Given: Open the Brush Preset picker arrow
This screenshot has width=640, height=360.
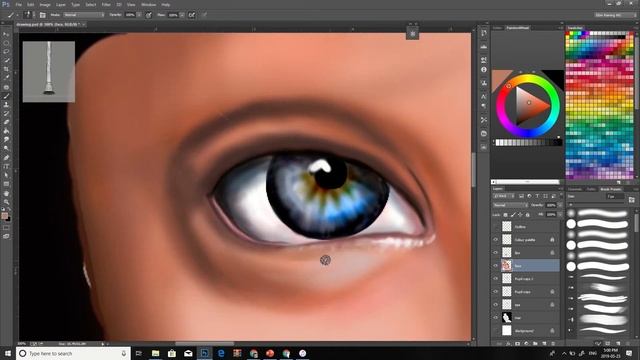Looking at the screenshot, I should click(x=34, y=15).
